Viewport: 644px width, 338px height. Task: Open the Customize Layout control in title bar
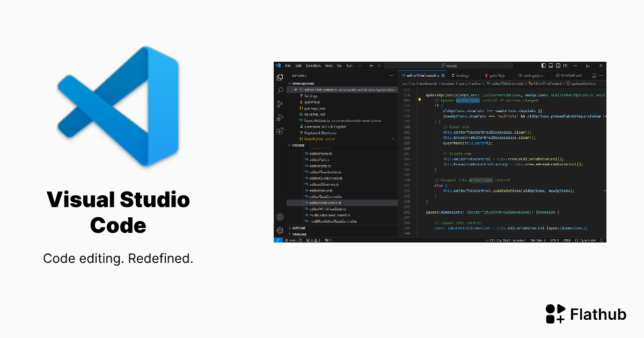(565, 65)
